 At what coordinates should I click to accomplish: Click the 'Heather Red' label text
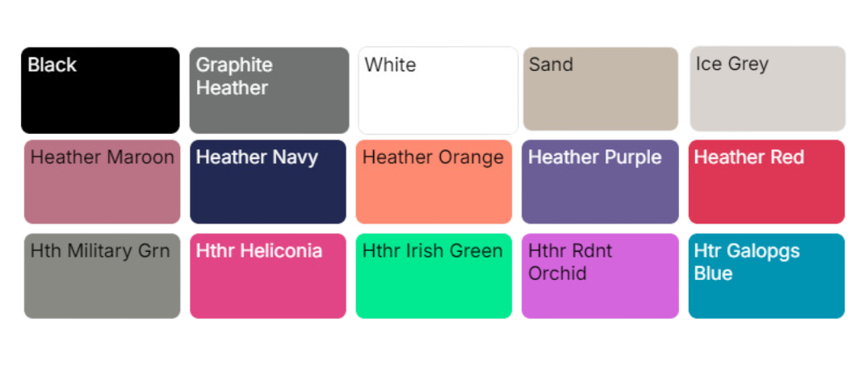pos(749,157)
